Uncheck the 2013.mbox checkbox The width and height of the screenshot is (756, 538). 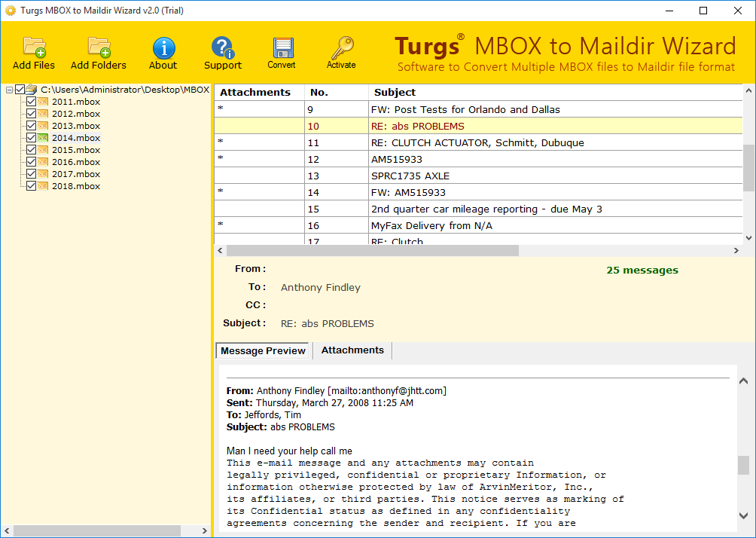pos(32,125)
